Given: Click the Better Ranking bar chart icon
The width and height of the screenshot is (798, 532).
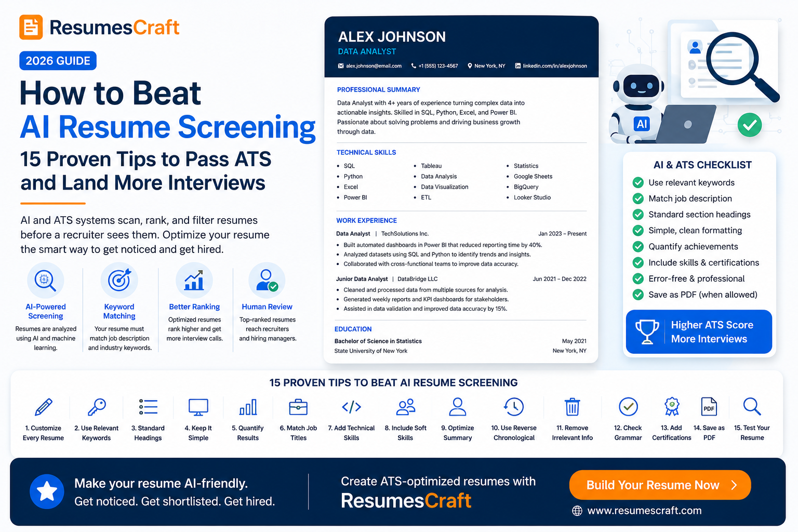Looking at the screenshot, I should pyautogui.click(x=194, y=280).
